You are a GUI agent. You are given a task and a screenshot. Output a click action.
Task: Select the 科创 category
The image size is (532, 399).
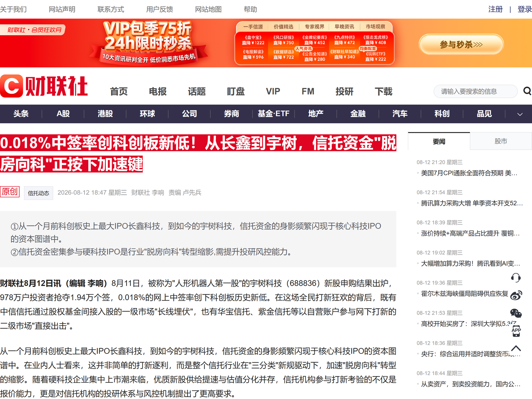(x=442, y=114)
